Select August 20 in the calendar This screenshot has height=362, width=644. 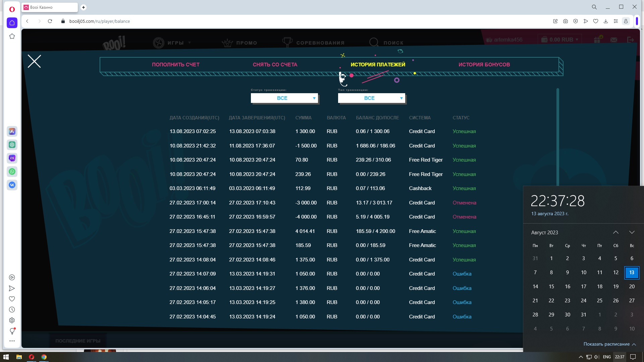pos(632,287)
